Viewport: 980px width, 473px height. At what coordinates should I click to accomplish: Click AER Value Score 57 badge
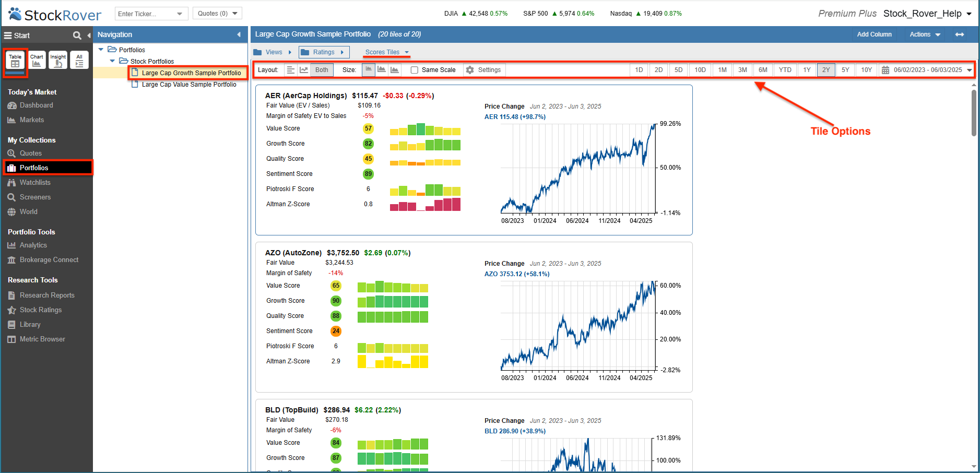pyautogui.click(x=369, y=128)
